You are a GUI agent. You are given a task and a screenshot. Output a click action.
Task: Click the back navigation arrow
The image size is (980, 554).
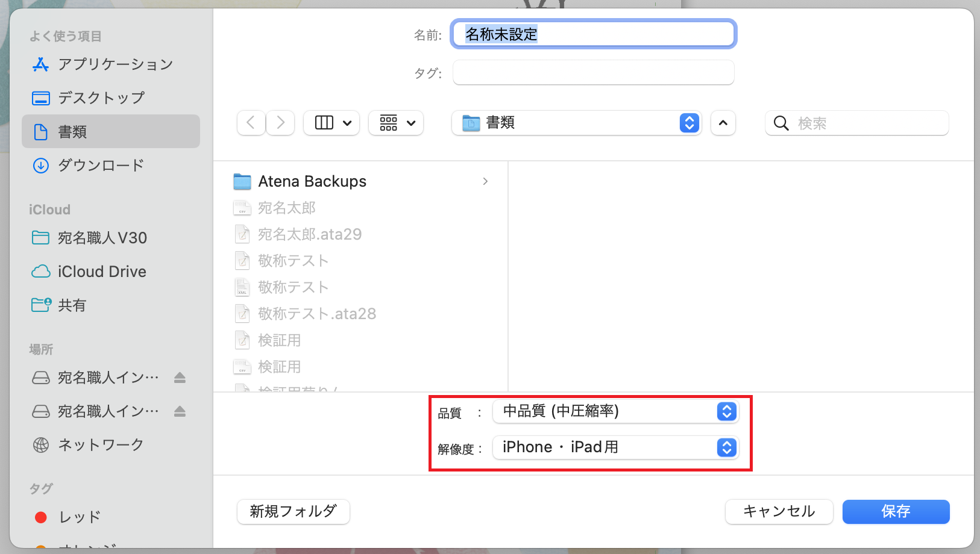click(251, 123)
